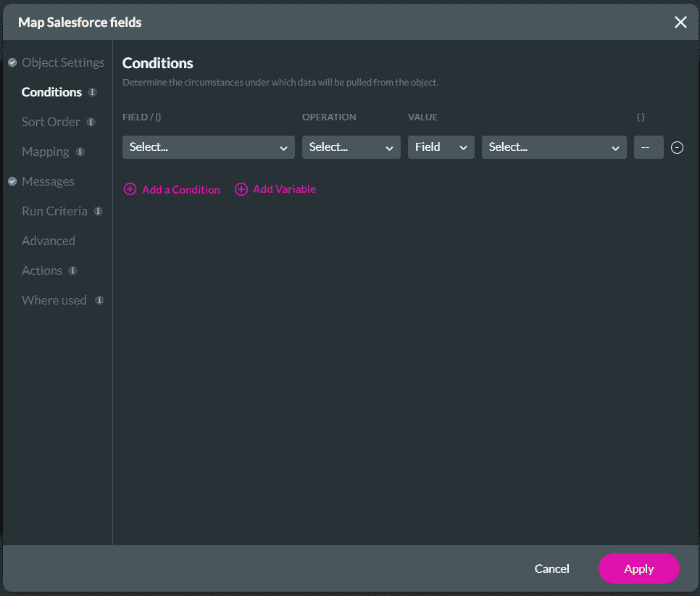The height and width of the screenshot is (596, 700).
Task: Open the VALUE type Field dropdown
Action: (441, 147)
